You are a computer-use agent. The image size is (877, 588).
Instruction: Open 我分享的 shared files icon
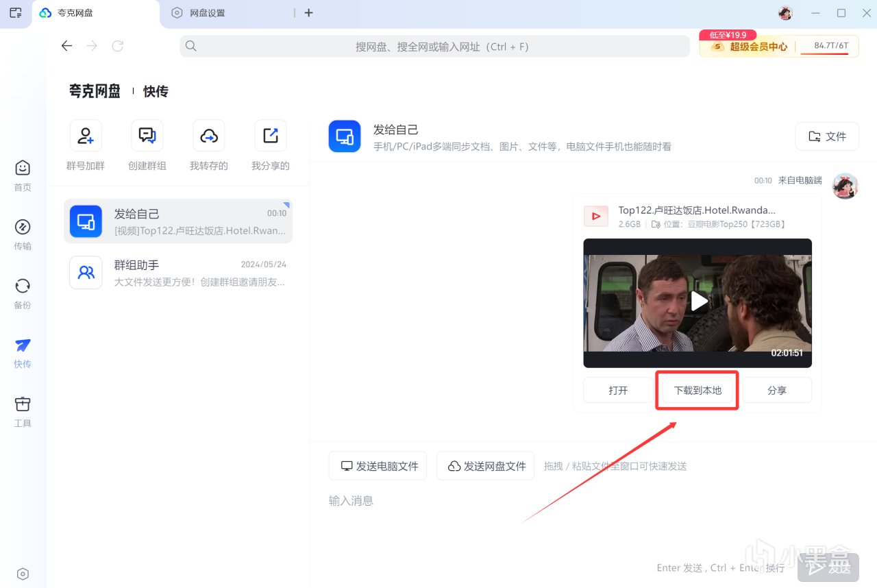coord(271,136)
